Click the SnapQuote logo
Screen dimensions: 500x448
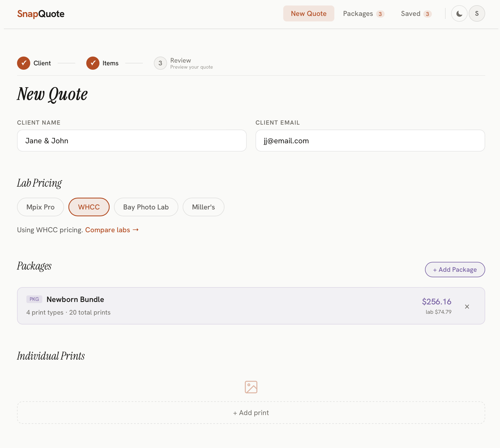click(x=41, y=14)
